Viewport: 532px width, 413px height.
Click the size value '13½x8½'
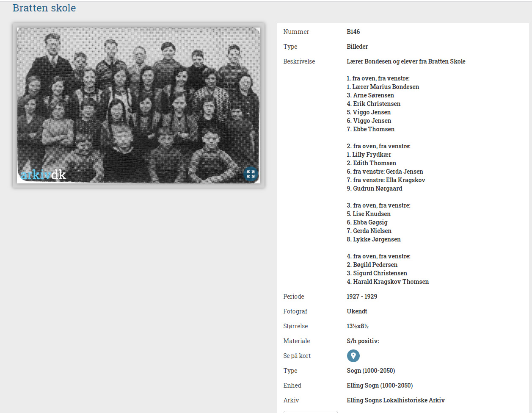tap(355, 326)
